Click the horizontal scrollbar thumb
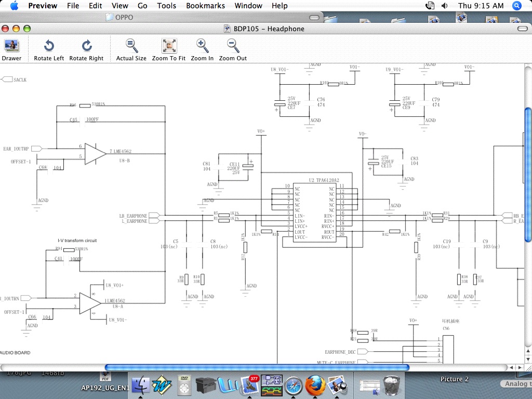This screenshot has height=399, width=532. tap(257, 367)
